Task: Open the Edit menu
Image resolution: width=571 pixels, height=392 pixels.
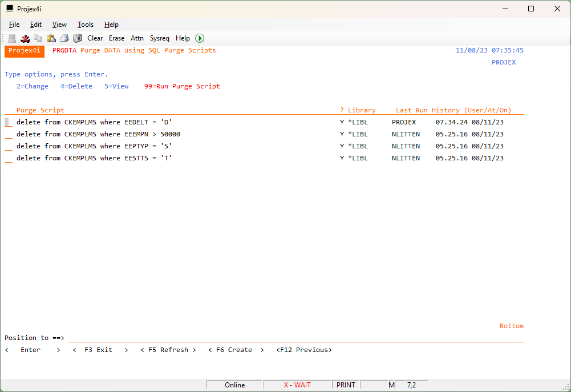Action: point(36,25)
